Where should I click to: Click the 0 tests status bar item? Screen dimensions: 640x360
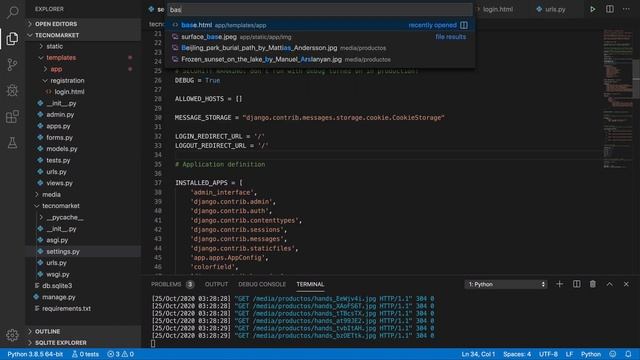[85, 354]
